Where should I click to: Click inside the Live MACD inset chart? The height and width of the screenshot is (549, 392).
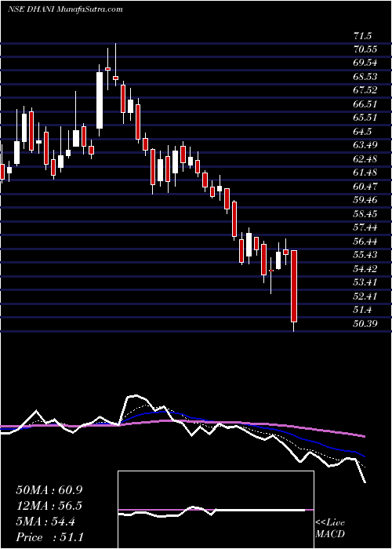pyautogui.click(x=216, y=510)
